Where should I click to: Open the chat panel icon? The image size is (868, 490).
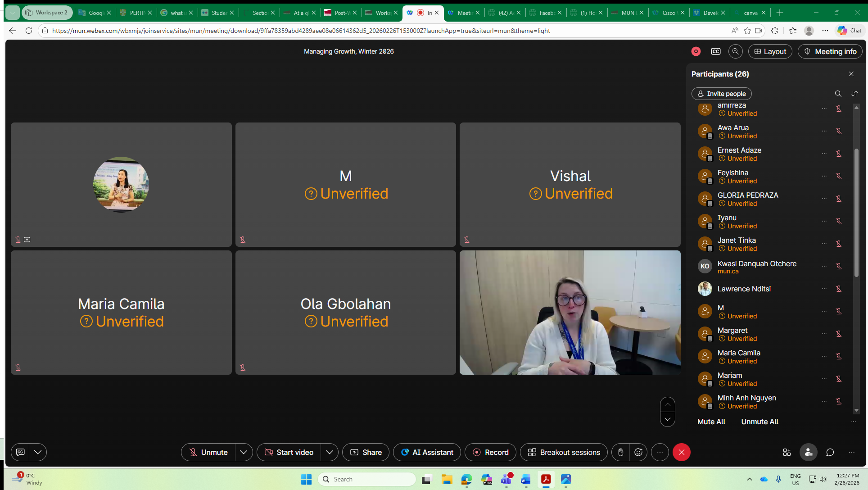click(x=830, y=452)
